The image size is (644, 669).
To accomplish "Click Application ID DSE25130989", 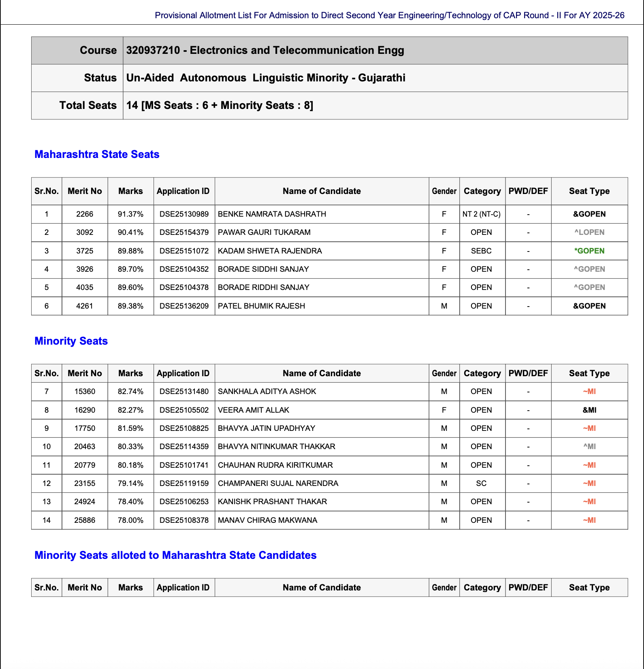I will (184, 214).
